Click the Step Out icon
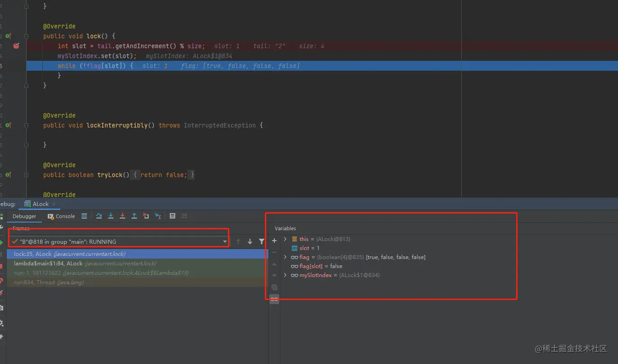Viewport: 618px width, 364px height. (134, 216)
